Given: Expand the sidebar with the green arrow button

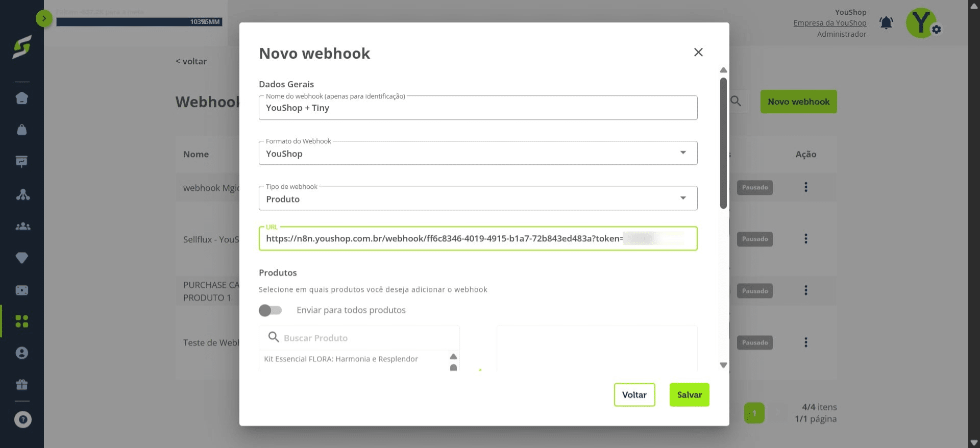Looking at the screenshot, I should pyautogui.click(x=44, y=19).
